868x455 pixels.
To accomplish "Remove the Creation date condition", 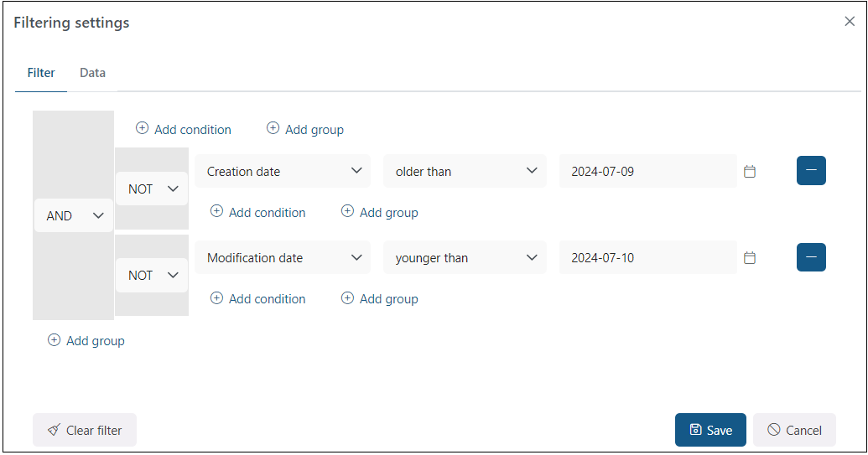I will [811, 171].
